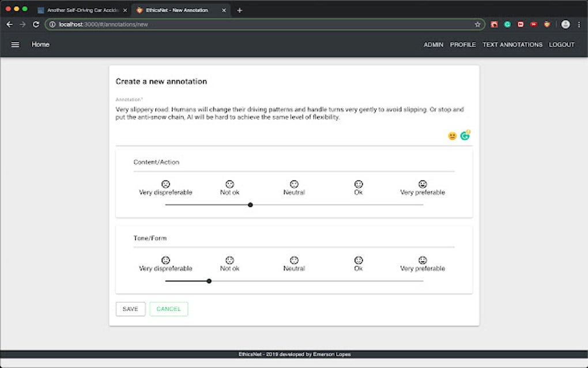Click the Pinterest extension icon in the toolbar
The height and width of the screenshot is (368, 588).
(x=494, y=24)
